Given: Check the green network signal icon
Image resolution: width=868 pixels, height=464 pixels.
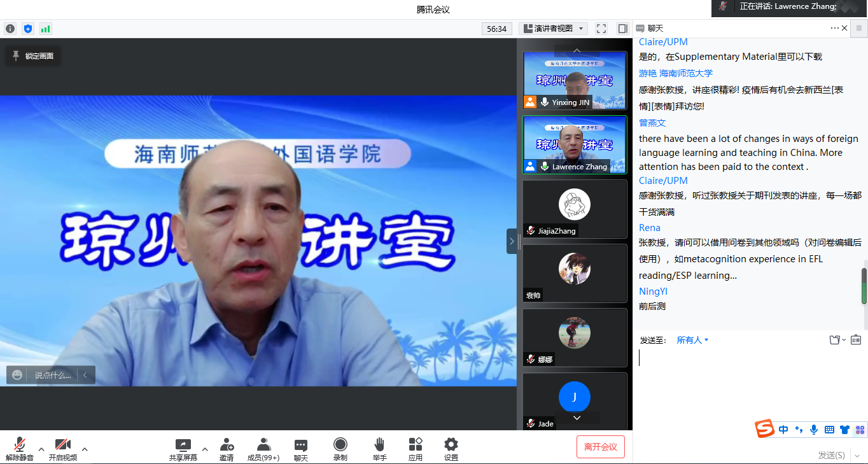Looking at the screenshot, I should [46, 29].
